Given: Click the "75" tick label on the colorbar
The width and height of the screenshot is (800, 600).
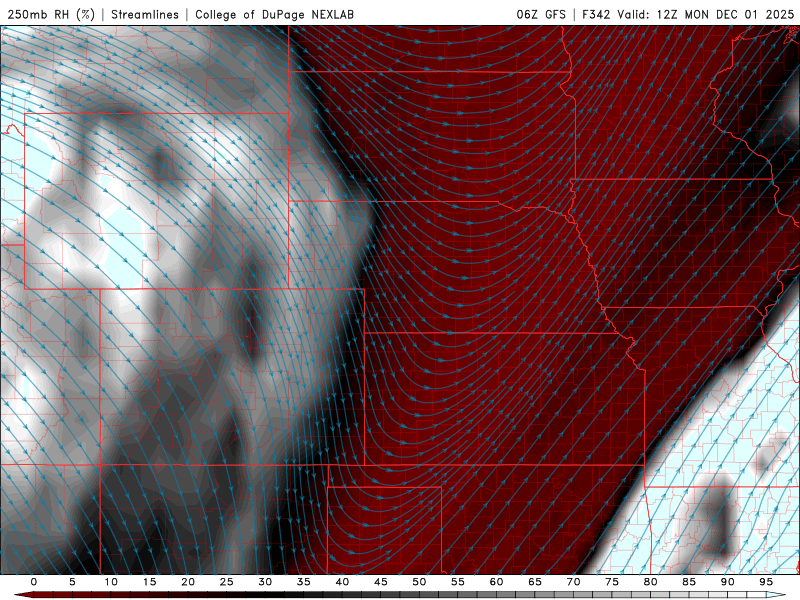Looking at the screenshot, I should tap(612, 582).
